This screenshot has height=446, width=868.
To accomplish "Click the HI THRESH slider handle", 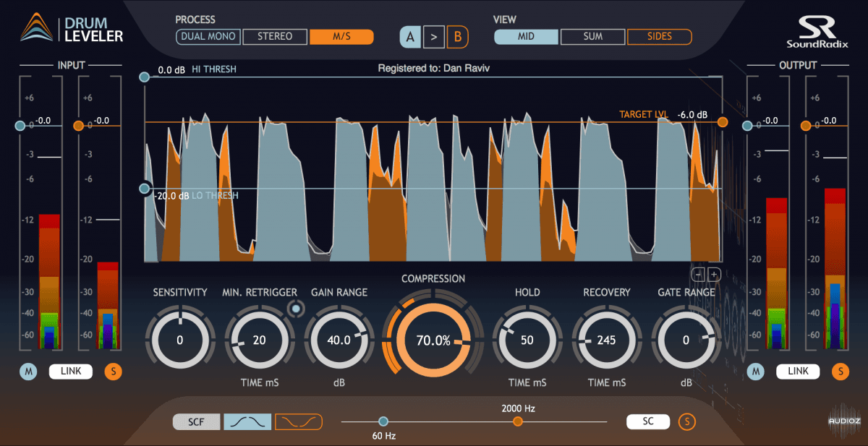I will 145,76.
